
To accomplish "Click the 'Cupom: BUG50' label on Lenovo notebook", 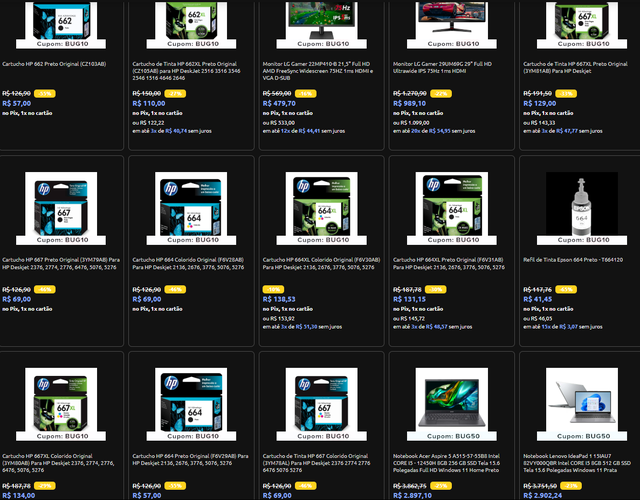I will point(583,436).
